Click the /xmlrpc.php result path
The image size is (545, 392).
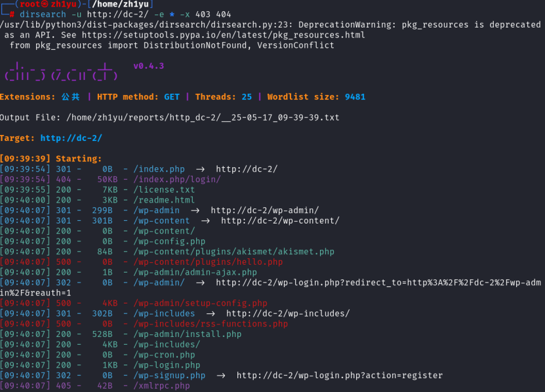click(x=161, y=386)
